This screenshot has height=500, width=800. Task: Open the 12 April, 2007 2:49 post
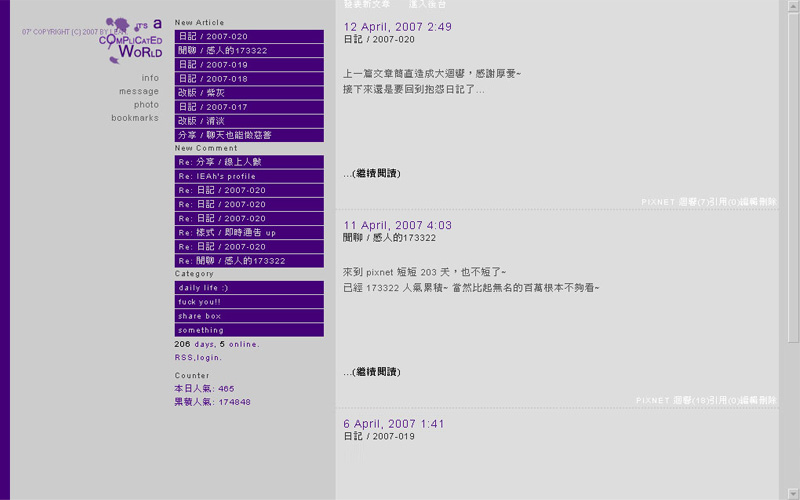397,27
